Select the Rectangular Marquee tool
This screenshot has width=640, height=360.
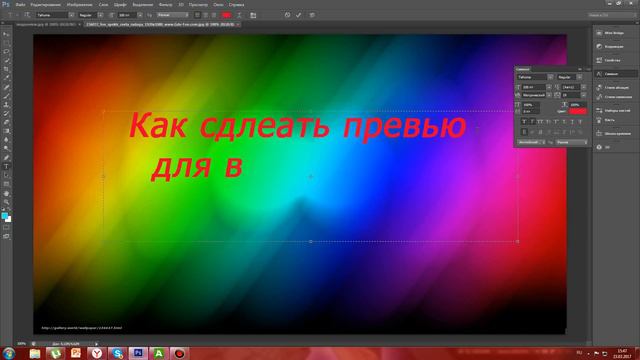6,43
